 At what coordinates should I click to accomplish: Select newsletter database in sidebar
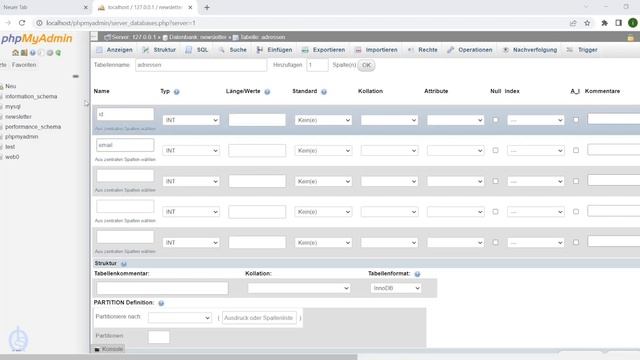click(x=18, y=116)
